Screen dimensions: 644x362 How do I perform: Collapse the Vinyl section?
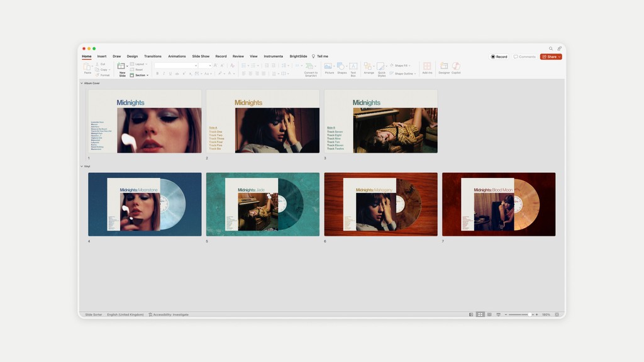[x=82, y=166]
